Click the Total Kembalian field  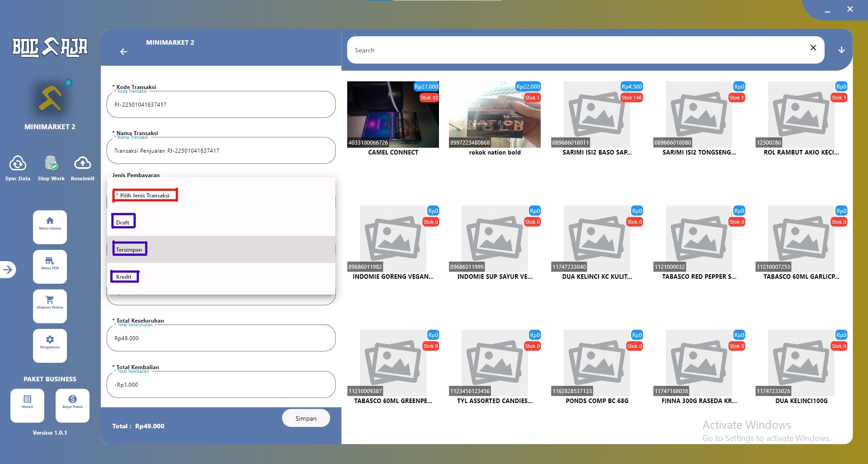[x=221, y=384]
